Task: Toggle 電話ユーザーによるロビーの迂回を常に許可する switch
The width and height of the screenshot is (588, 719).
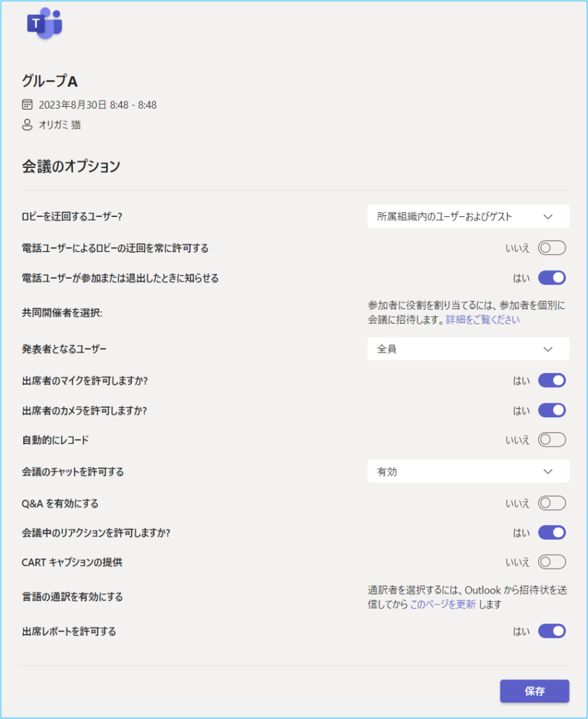Action: pos(551,248)
